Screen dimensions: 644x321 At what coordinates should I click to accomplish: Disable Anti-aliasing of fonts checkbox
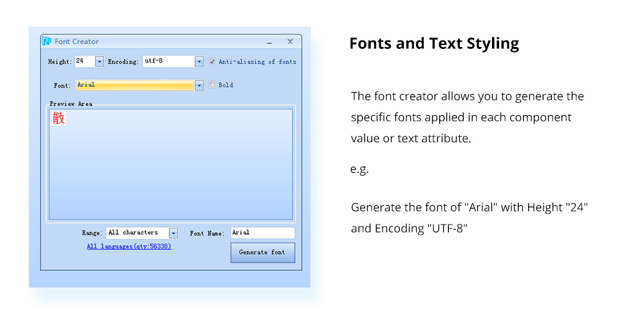(213, 62)
